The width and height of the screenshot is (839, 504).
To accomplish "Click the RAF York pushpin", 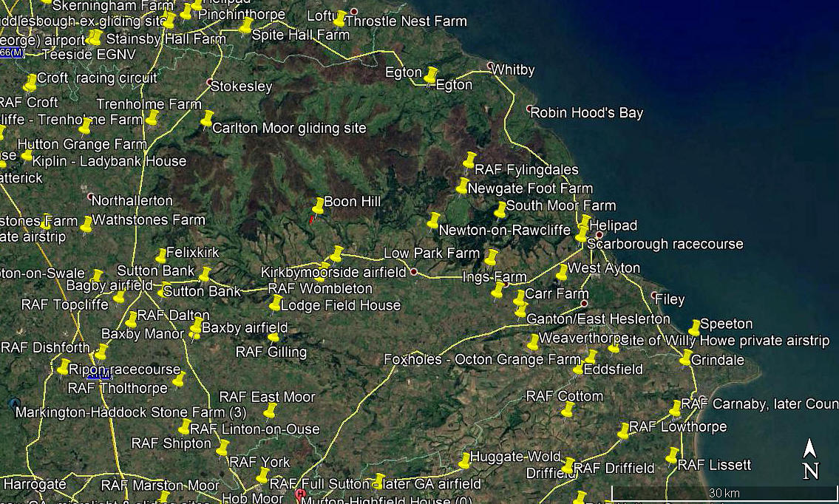I will [262, 475].
